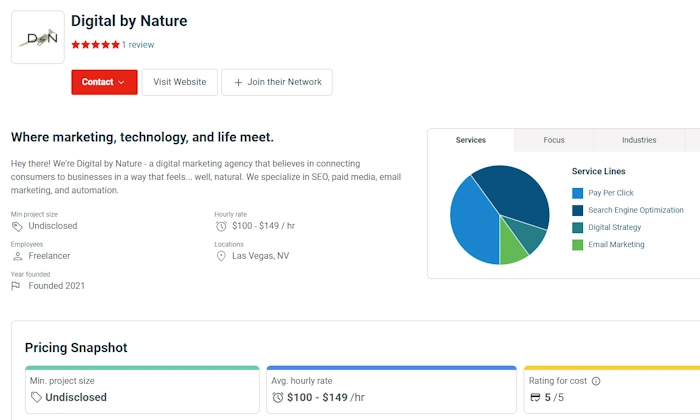Click the Founded 2021 text
This screenshot has height=420, width=700.
[57, 286]
